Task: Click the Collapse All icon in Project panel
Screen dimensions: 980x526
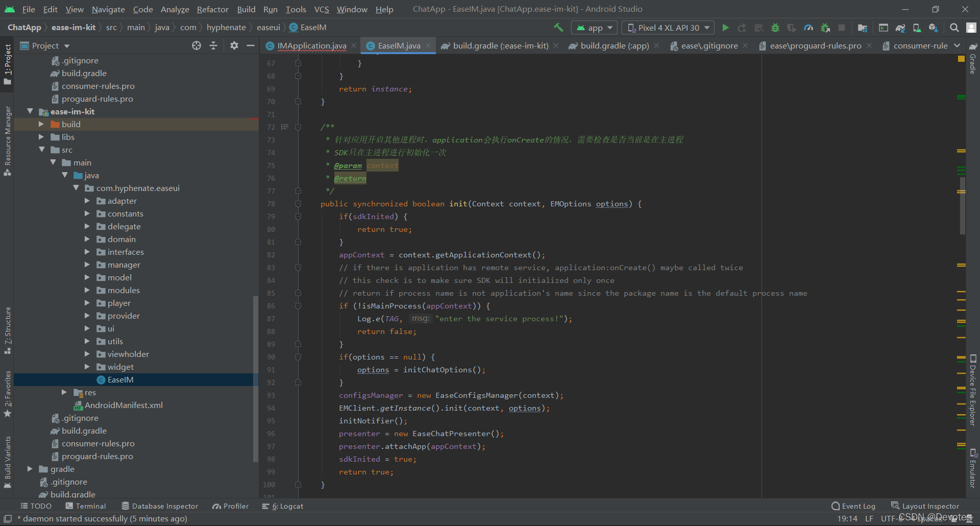Action: [x=213, y=45]
